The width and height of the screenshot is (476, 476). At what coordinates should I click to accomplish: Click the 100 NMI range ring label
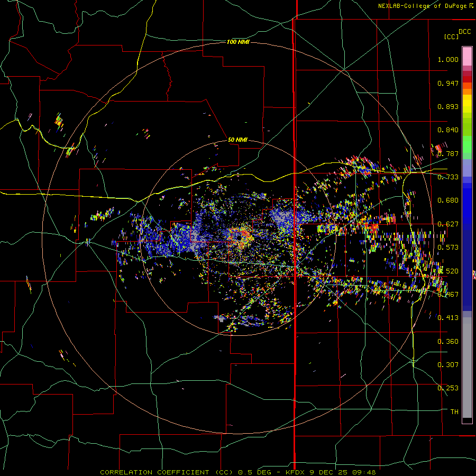[x=238, y=42]
